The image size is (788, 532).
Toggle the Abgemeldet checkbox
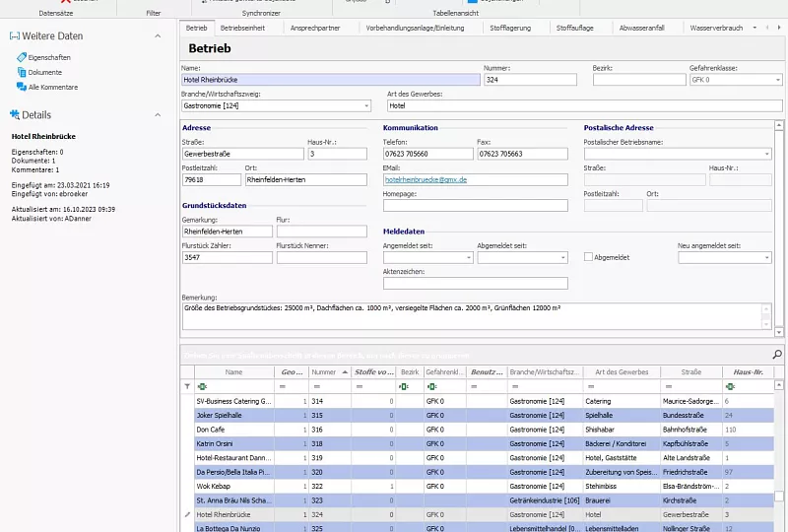click(588, 257)
